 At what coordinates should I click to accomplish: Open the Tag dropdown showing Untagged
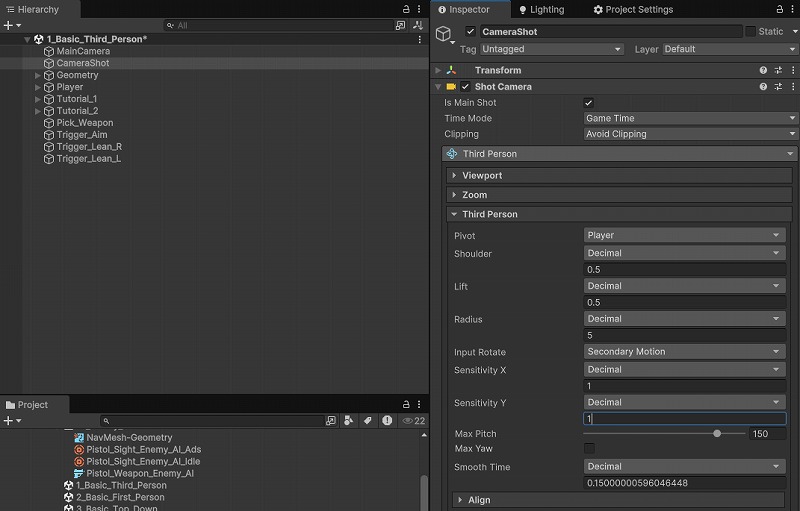point(552,49)
